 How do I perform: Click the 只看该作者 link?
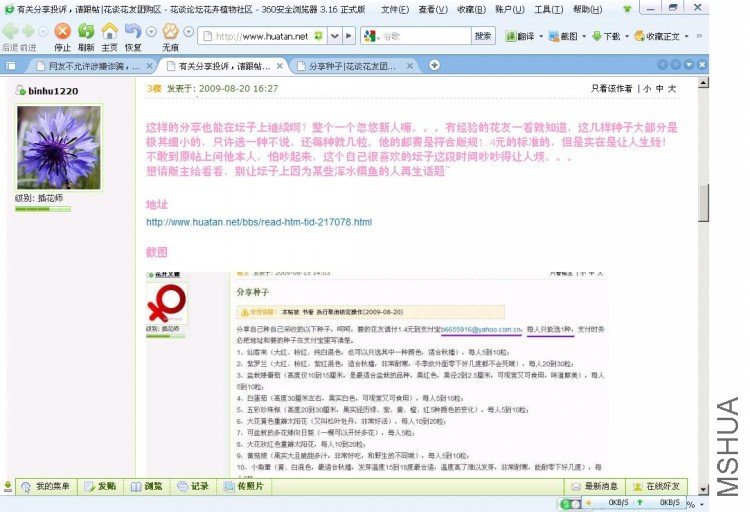(612, 89)
